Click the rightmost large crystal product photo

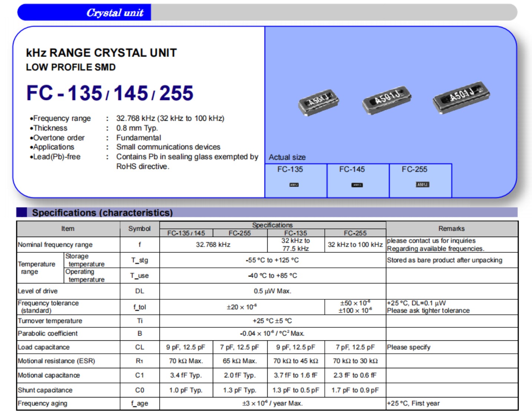pos(461,96)
